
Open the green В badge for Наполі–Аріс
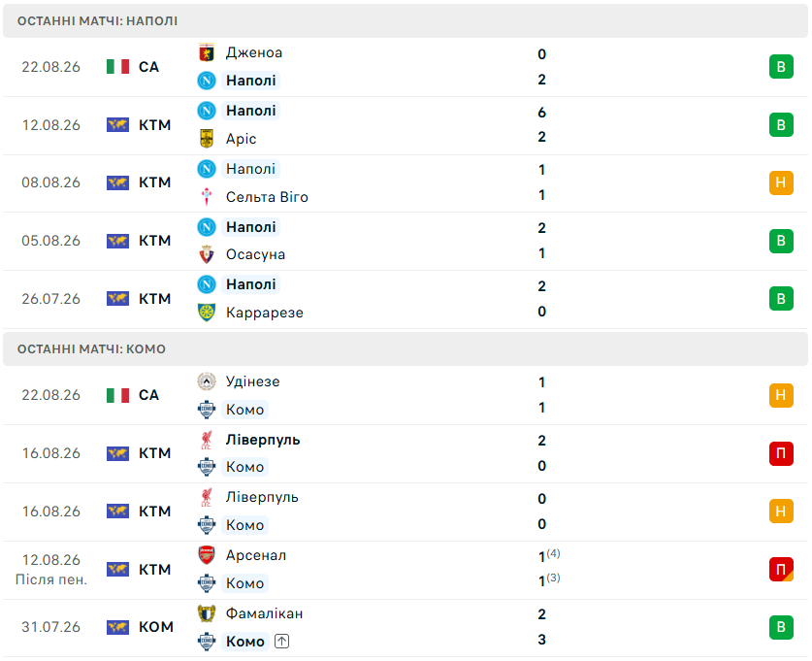point(781,125)
